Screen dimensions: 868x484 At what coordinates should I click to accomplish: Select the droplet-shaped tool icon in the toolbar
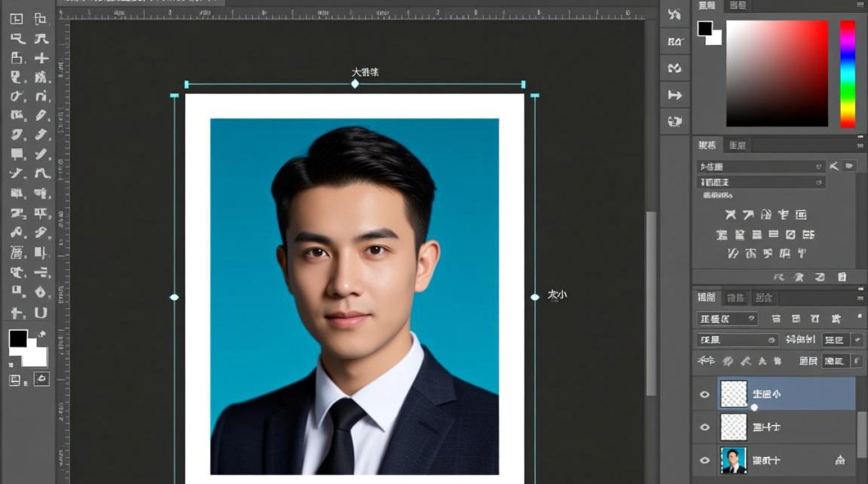[x=41, y=292]
